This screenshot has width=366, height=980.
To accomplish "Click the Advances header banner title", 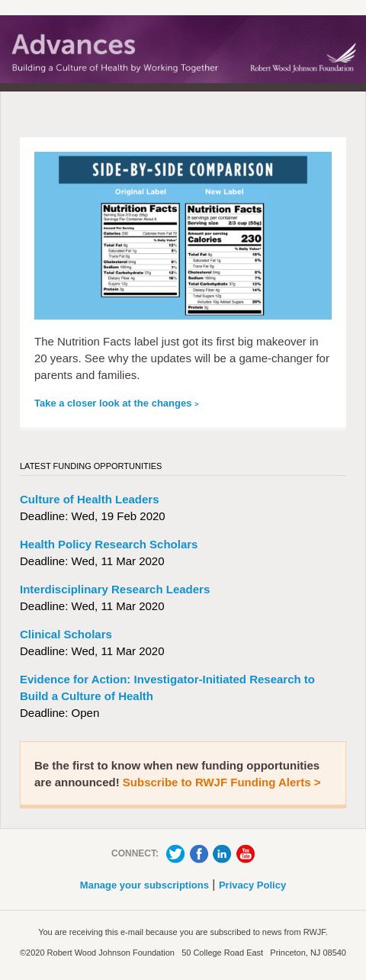I will [x=73, y=45].
